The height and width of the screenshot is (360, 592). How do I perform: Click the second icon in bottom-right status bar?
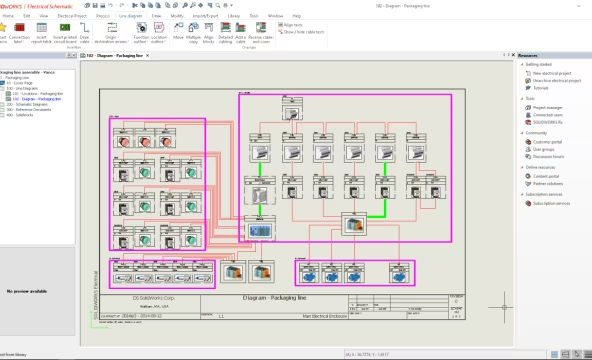point(565,354)
